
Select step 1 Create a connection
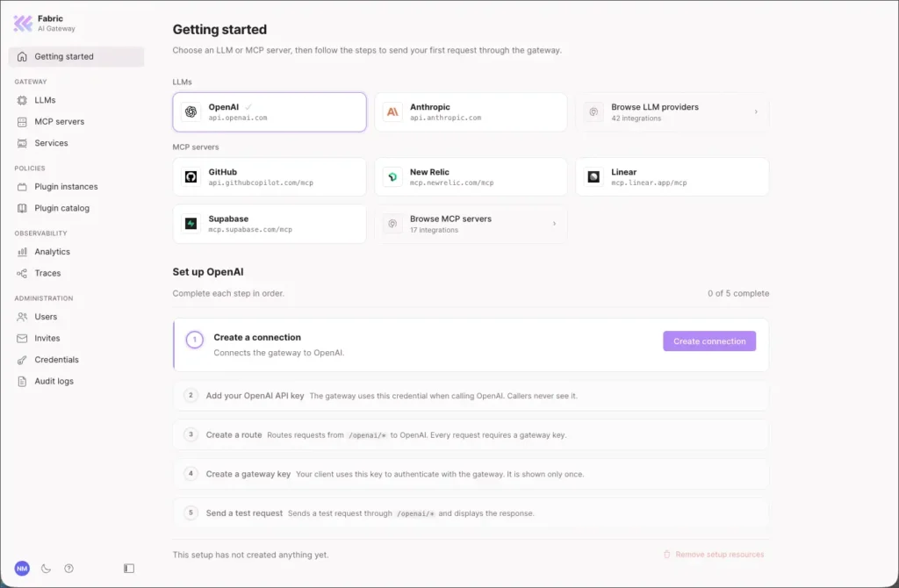pos(471,345)
